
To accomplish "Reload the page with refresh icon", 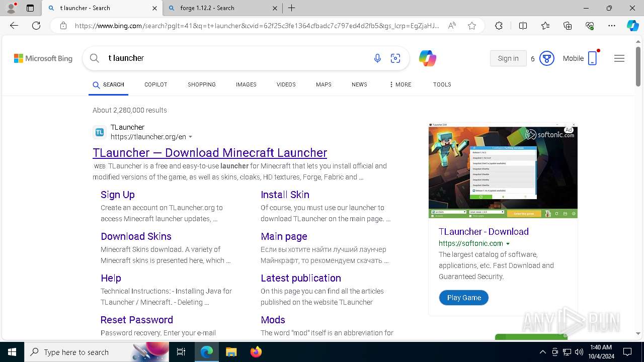I will (36, 26).
